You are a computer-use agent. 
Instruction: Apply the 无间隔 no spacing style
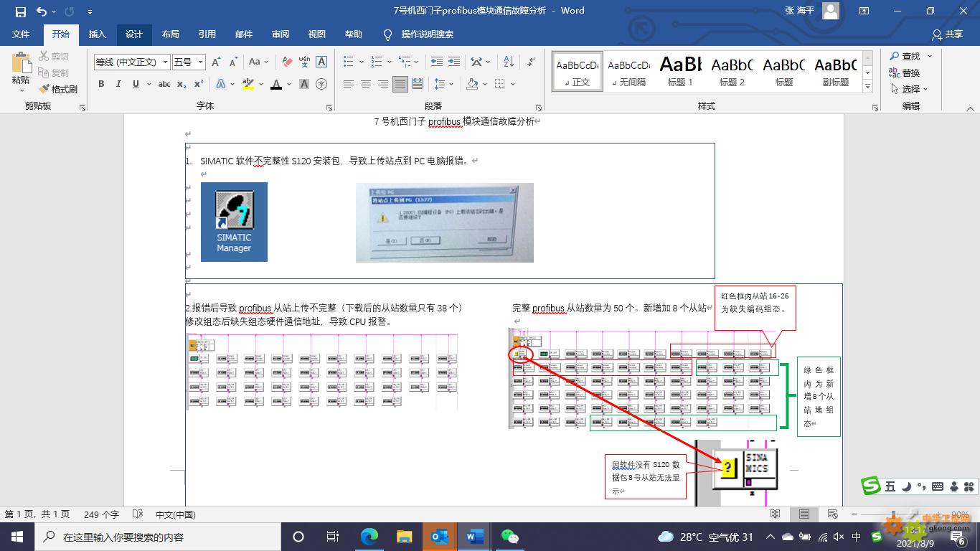[x=629, y=71]
